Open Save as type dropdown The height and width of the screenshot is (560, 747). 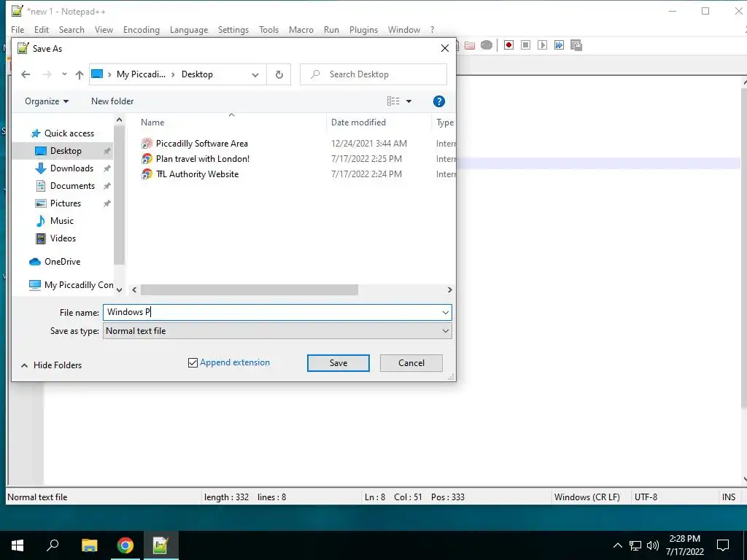click(x=446, y=331)
